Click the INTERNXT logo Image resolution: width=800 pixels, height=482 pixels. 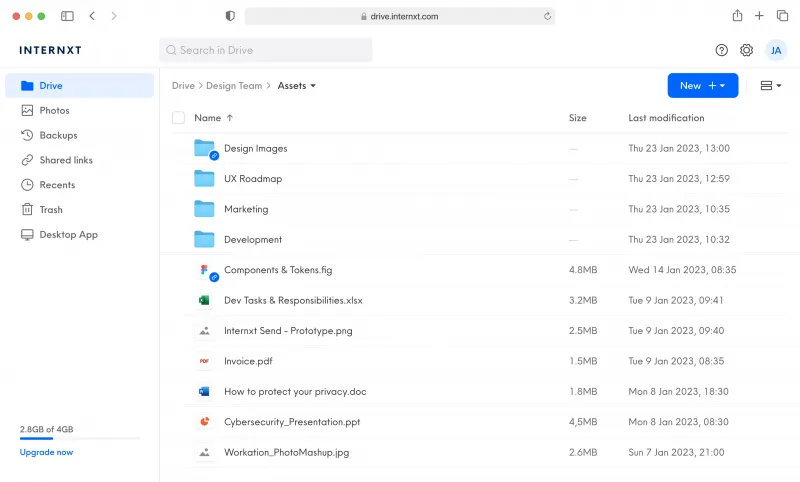click(51, 50)
